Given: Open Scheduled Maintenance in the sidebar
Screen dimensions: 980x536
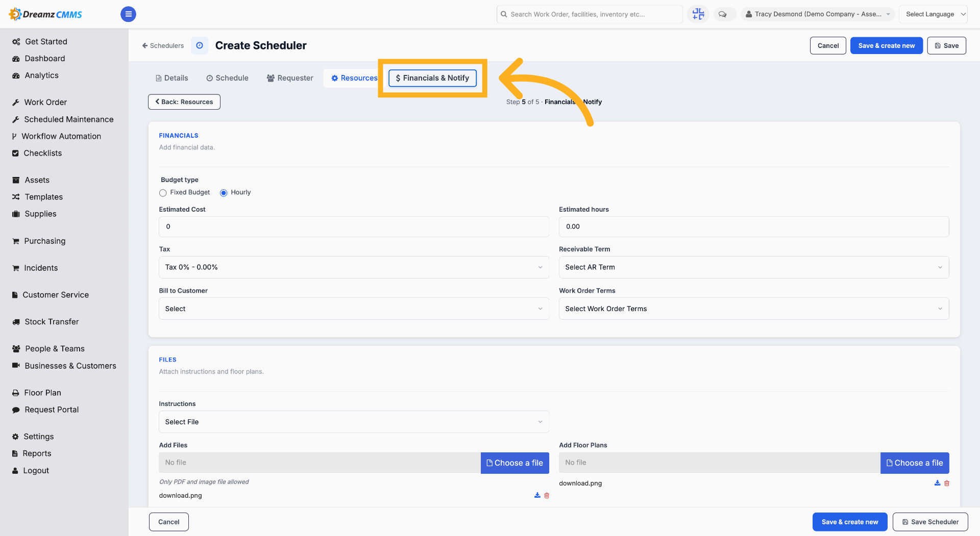Looking at the screenshot, I should (69, 119).
